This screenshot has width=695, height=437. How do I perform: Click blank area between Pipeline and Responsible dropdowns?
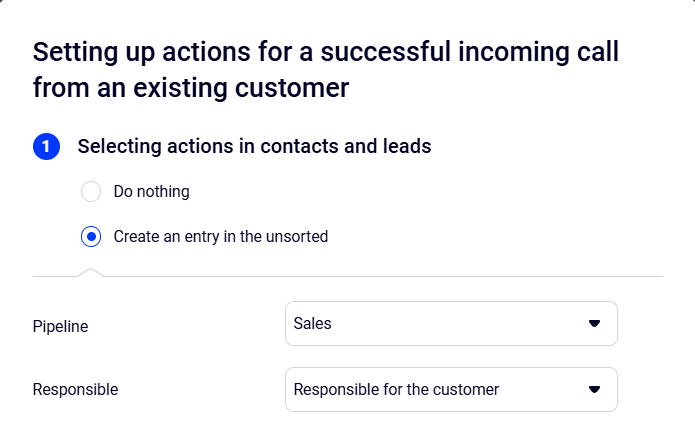click(x=451, y=357)
